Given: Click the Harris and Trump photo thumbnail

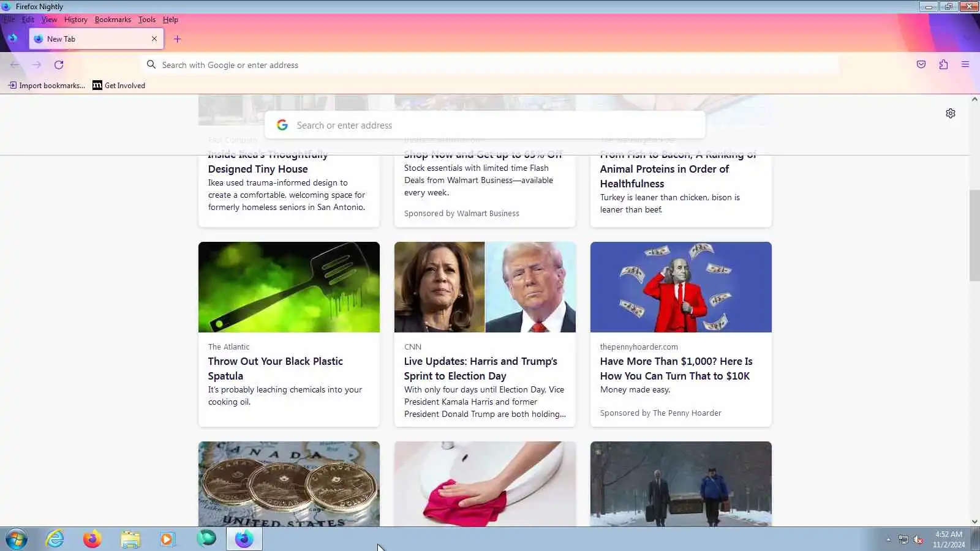Looking at the screenshot, I should (485, 287).
